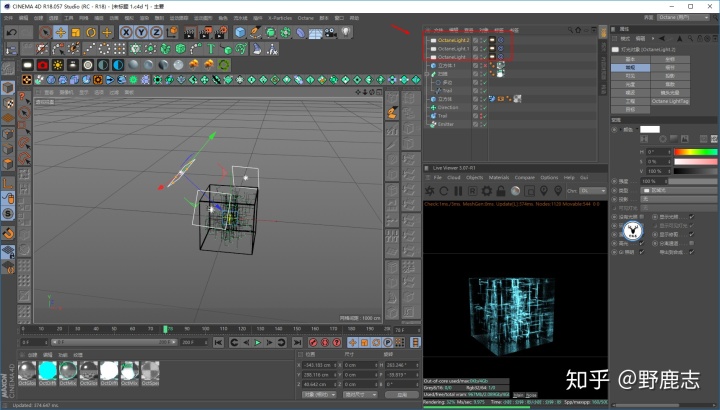Toggle OctaneLight.2 enable checkmark
Screen dimensions: 720x410
(484, 40)
